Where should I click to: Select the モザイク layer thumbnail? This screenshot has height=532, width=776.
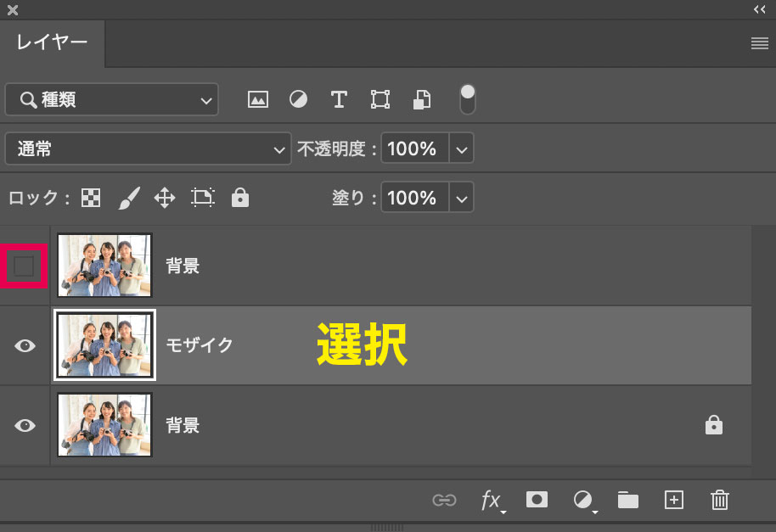coord(104,345)
